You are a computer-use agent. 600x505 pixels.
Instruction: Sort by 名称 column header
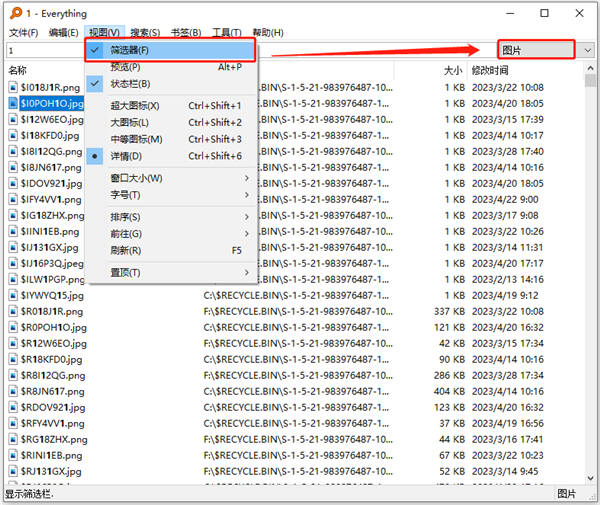coord(18,71)
